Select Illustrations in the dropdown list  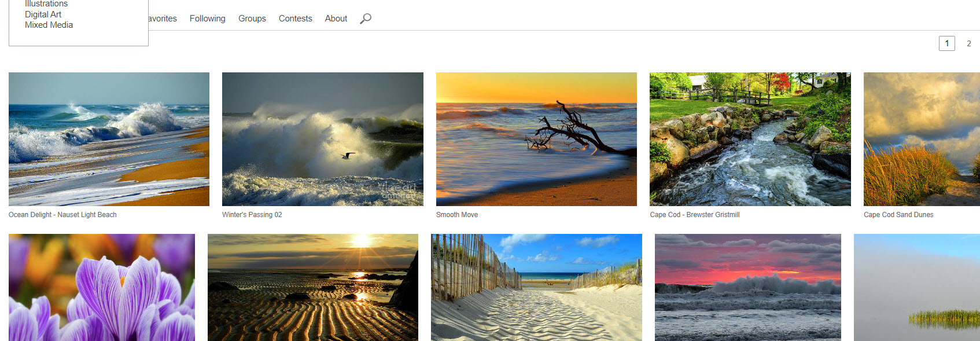tap(46, 4)
